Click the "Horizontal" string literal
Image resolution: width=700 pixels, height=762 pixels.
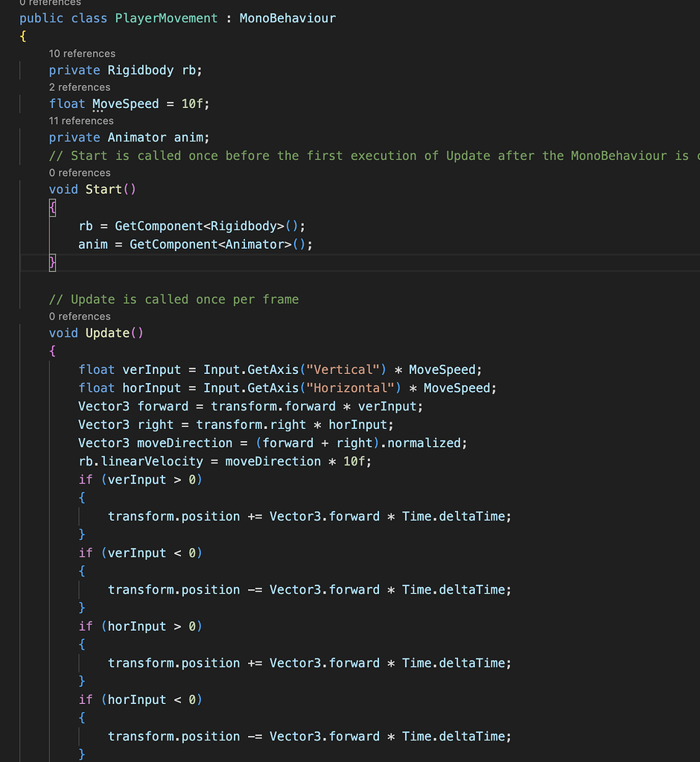coord(354,388)
